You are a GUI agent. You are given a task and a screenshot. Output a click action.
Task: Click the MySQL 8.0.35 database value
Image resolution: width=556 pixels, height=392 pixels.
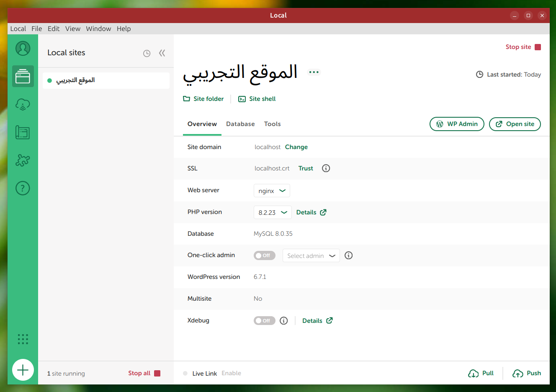click(x=273, y=234)
